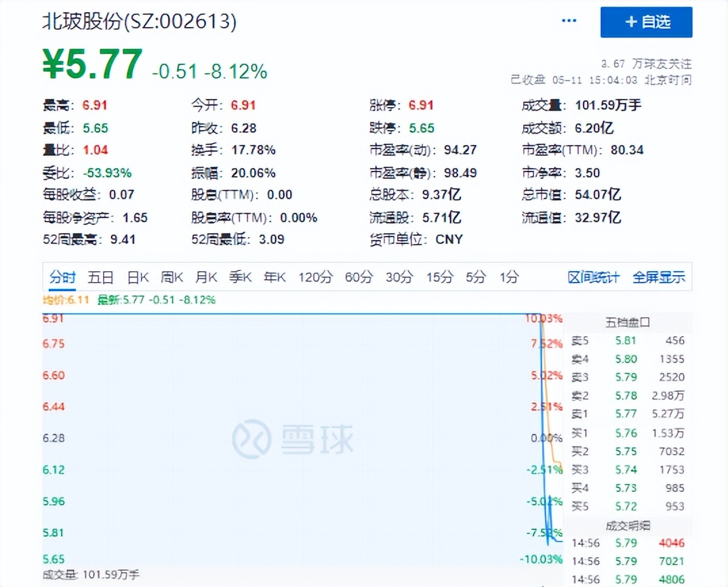The width and height of the screenshot is (728, 587).
Task: Add stock via the 自选 button
Action: tap(646, 22)
